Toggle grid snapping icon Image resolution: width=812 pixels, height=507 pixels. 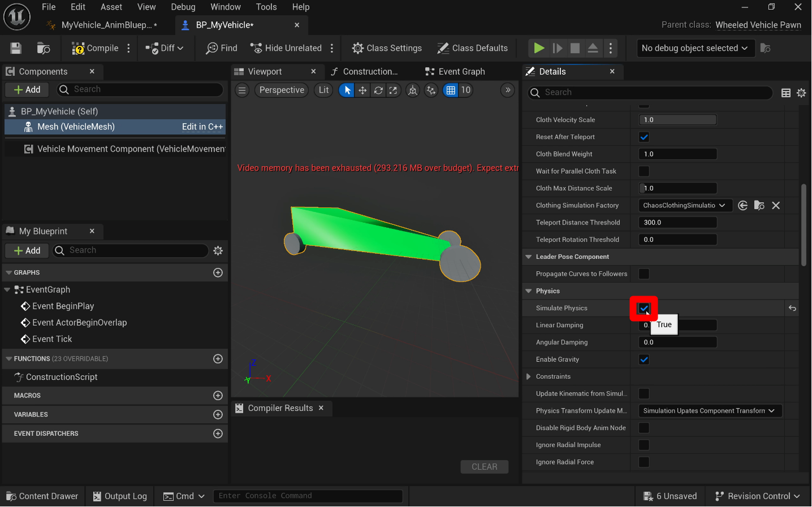click(x=451, y=90)
